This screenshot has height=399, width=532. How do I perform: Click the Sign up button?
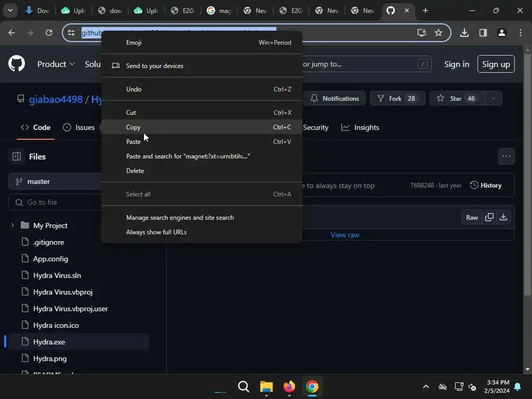click(x=496, y=64)
